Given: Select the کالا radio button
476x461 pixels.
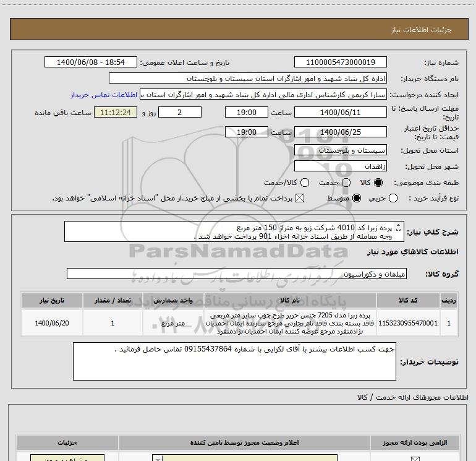Looking at the screenshot, I should click(378, 183).
